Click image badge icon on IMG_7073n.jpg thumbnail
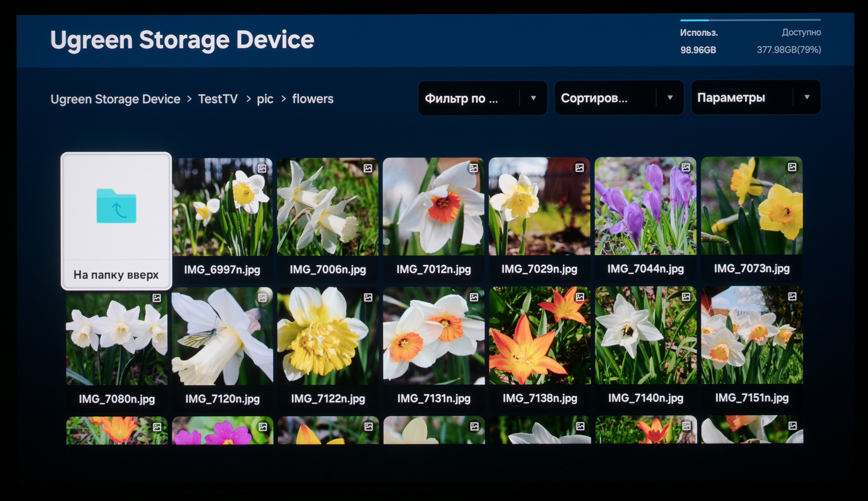868x501 pixels. [792, 167]
